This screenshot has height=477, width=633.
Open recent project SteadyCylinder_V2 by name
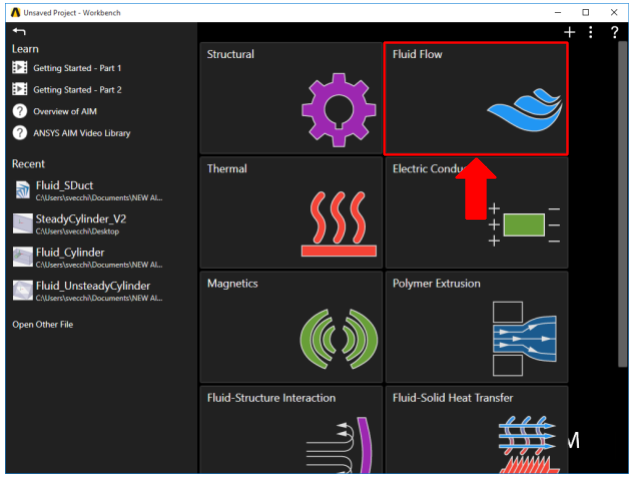81,219
